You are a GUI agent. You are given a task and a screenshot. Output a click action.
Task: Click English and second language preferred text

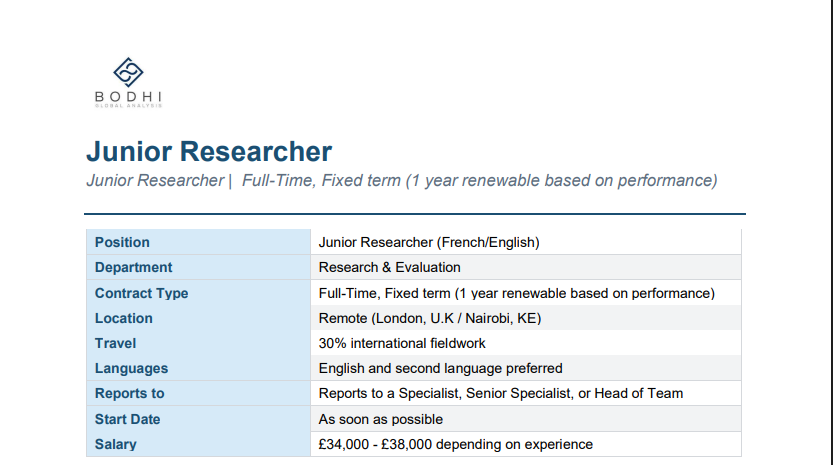[x=440, y=368]
